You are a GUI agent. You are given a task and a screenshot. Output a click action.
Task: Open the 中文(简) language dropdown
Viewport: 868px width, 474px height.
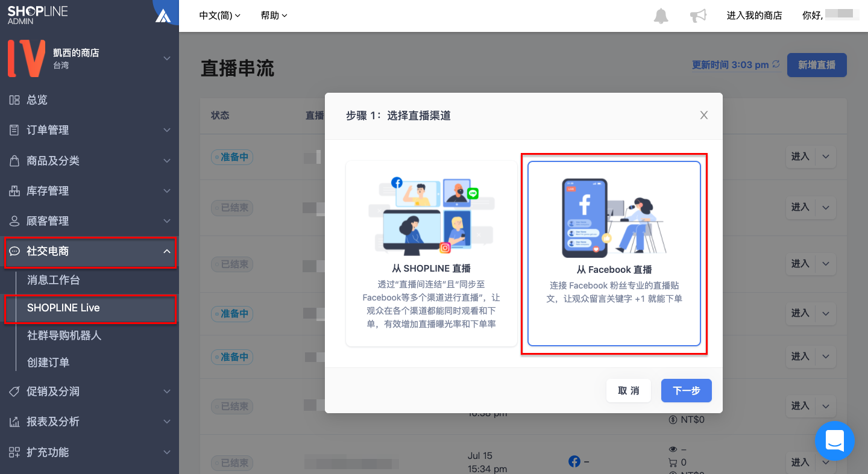[x=220, y=16]
